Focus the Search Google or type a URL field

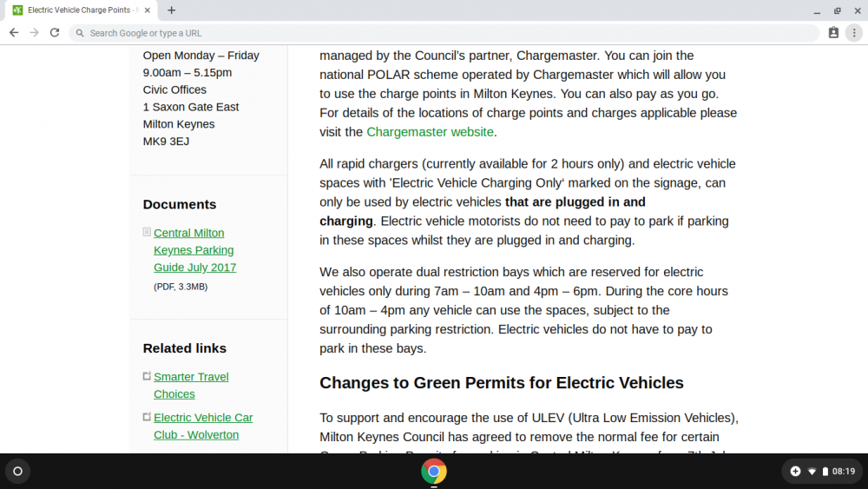pos(444,33)
